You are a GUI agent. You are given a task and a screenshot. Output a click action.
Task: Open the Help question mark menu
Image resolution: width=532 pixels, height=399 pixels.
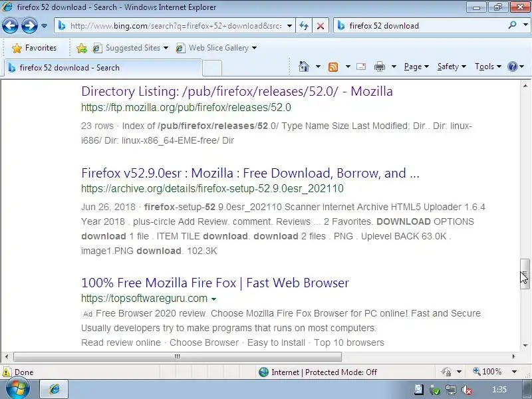point(516,66)
